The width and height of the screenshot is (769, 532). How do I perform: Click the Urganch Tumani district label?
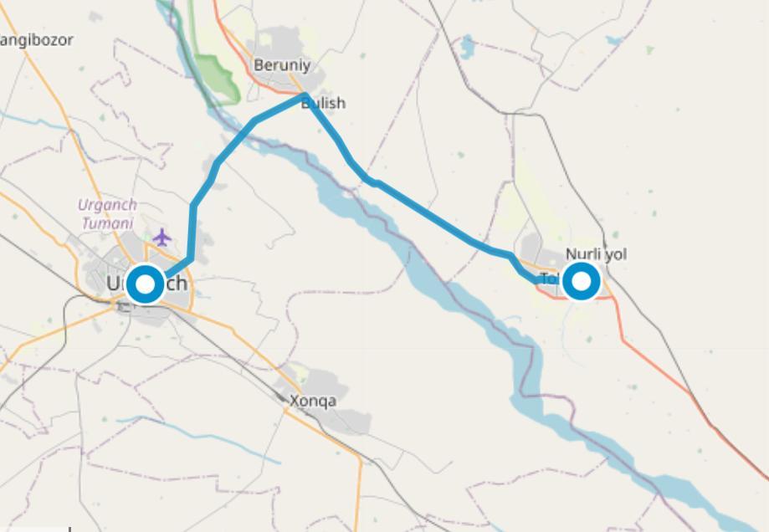point(107,214)
